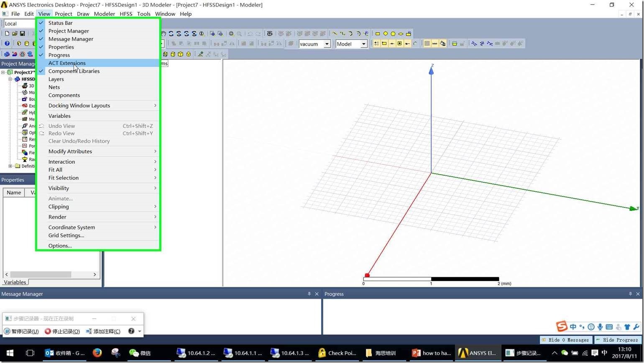Click the Nets menu entry

tap(98, 87)
